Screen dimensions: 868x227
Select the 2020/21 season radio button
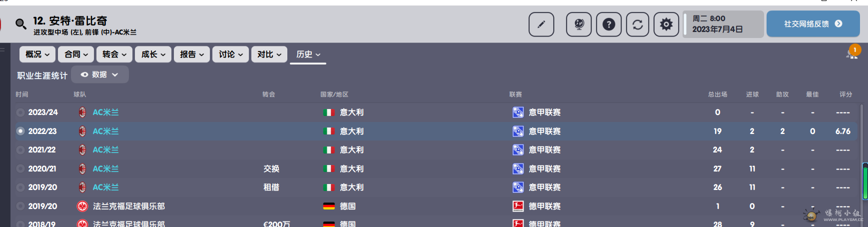click(x=20, y=169)
